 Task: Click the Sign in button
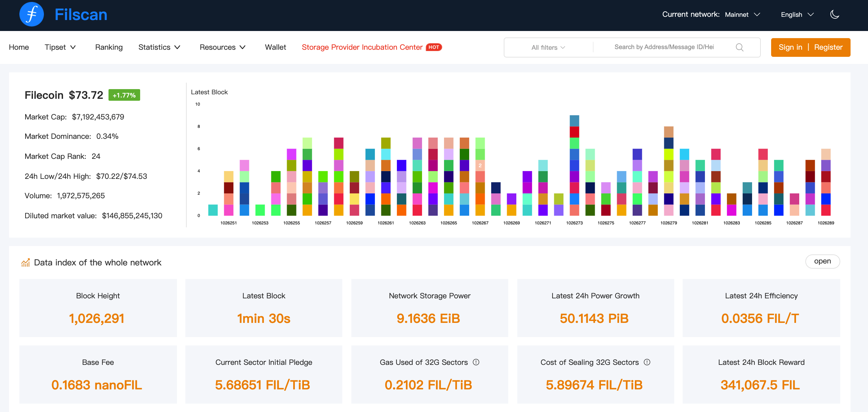(790, 47)
